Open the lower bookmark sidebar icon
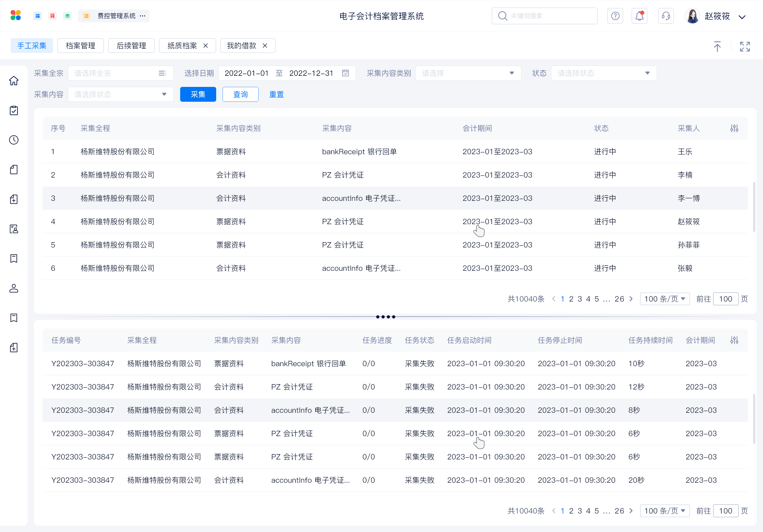763x532 pixels. tap(14, 318)
